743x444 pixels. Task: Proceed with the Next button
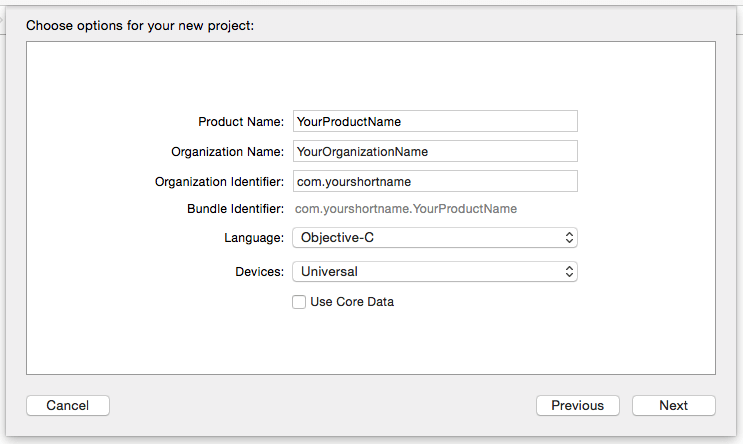click(x=673, y=406)
